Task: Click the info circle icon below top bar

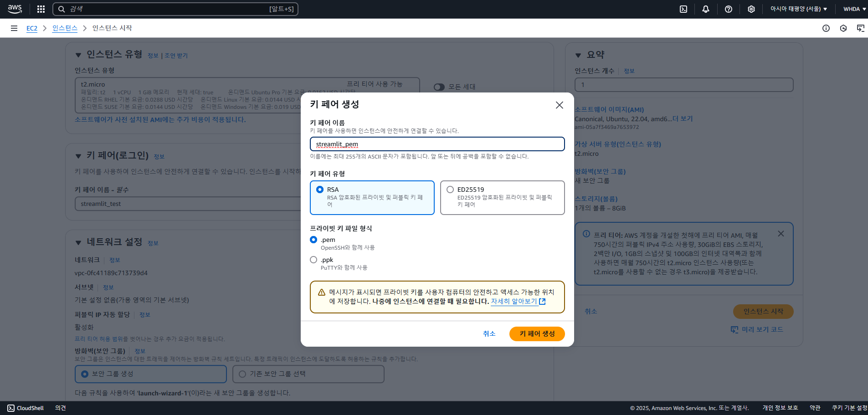Action: [826, 28]
